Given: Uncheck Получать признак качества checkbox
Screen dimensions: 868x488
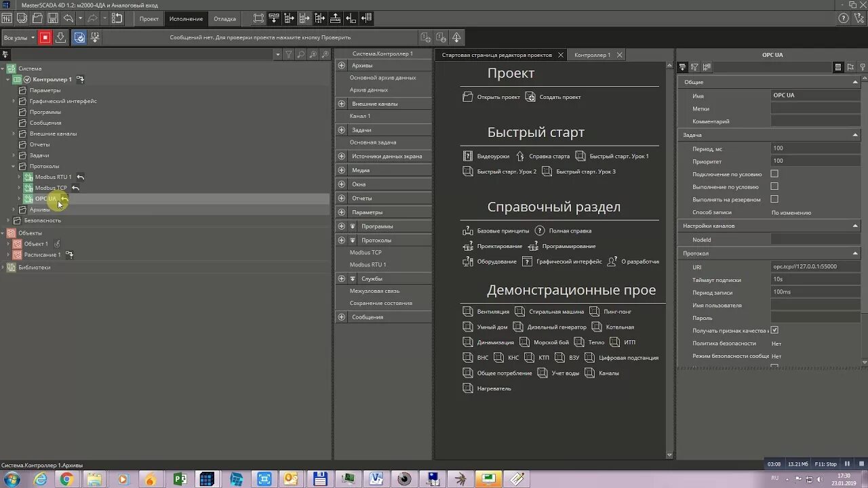Looking at the screenshot, I should point(774,330).
